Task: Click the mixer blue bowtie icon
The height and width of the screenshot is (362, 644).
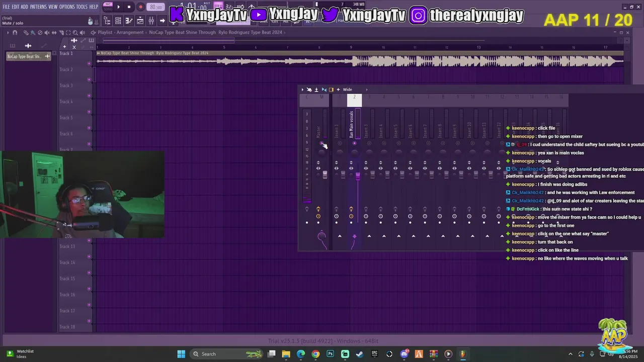Action: (x=324, y=89)
